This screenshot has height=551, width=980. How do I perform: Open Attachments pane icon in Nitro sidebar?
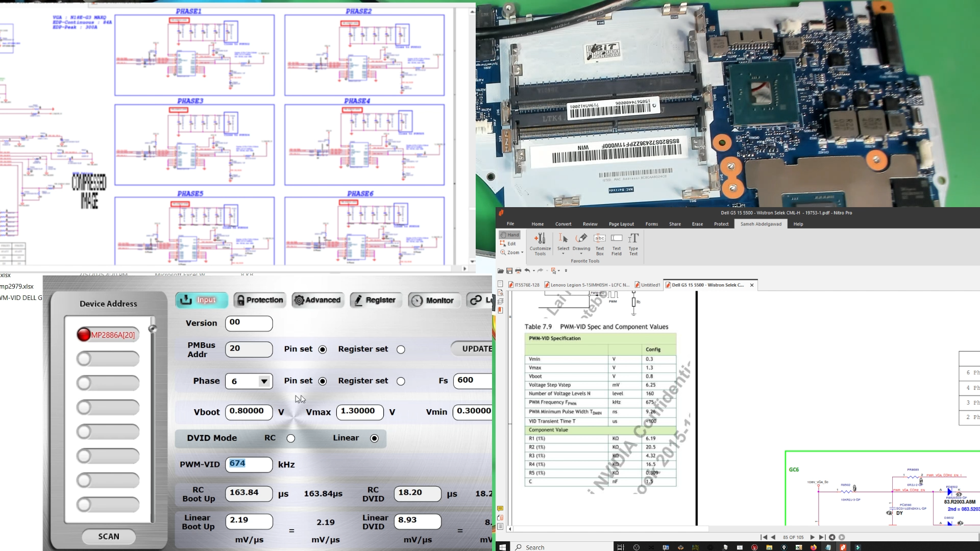click(x=500, y=517)
